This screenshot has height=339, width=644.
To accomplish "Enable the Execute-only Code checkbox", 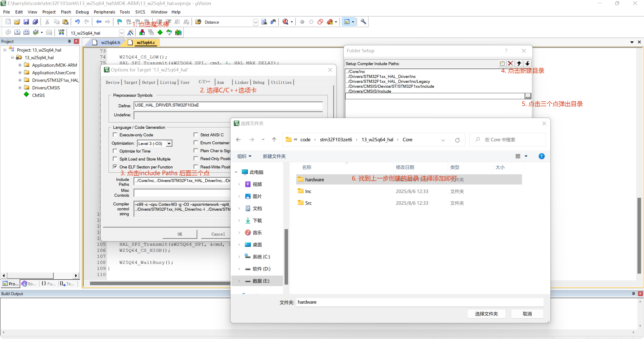I will 115,135.
